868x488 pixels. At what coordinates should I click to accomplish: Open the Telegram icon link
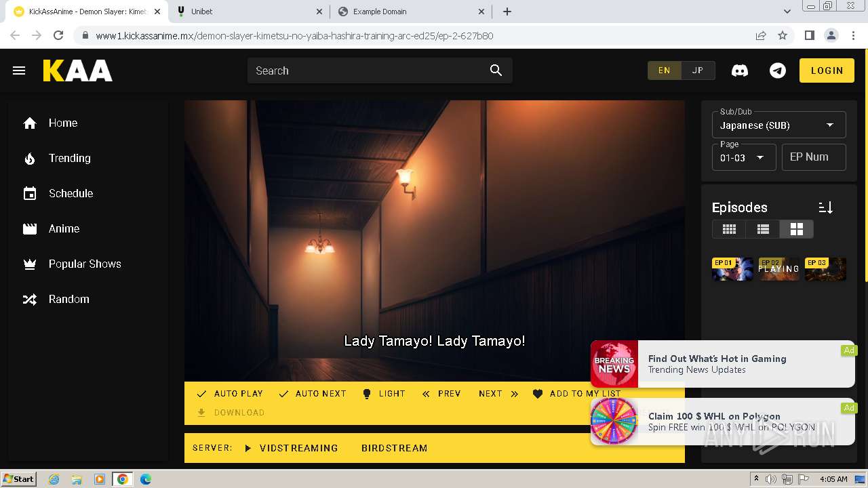point(778,70)
